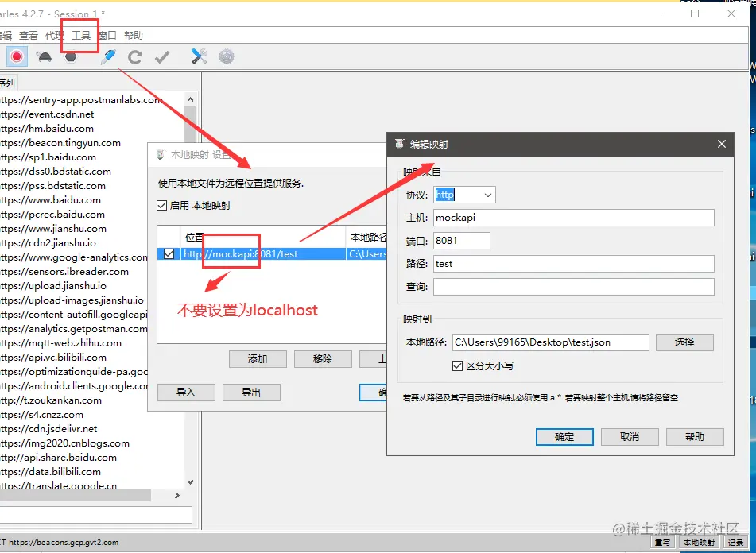Click the filter field below the list
This screenshot has width=756, height=553.
tap(96, 514)
